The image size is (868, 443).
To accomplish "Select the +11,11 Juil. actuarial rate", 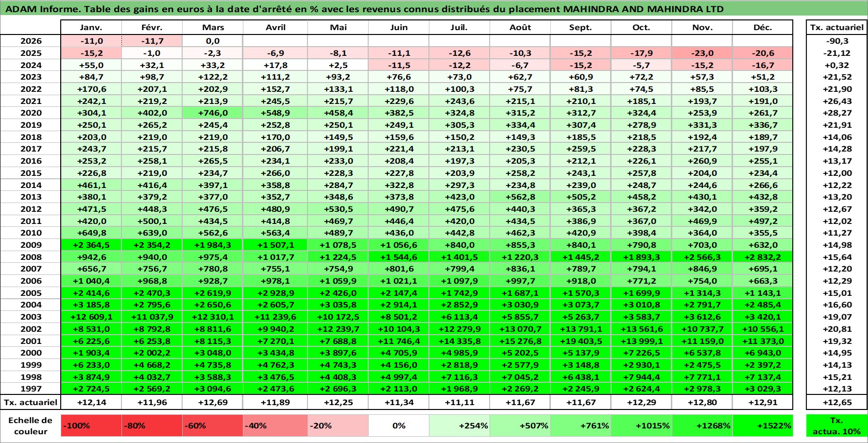I will tap(460, 402).
